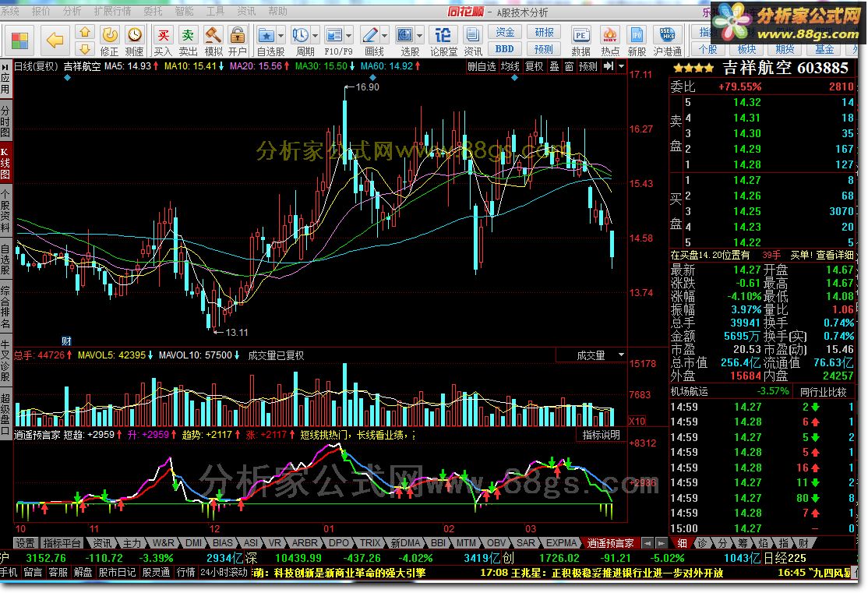Click the 卖出 sell icon
Image resolution: width=868 pixels, height=593 pixels.
(x=188, y=35)
